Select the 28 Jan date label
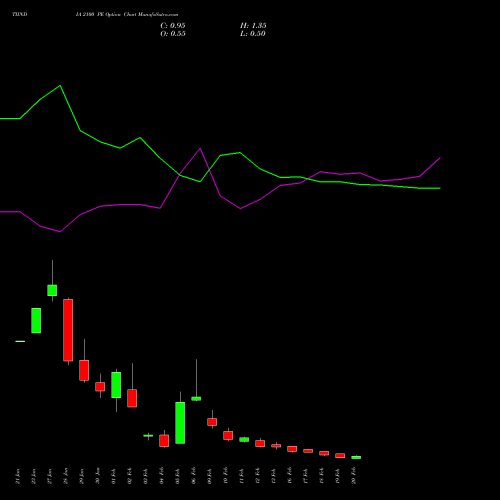The height and width of the screenshot is (500, 500). coord(66,476)
